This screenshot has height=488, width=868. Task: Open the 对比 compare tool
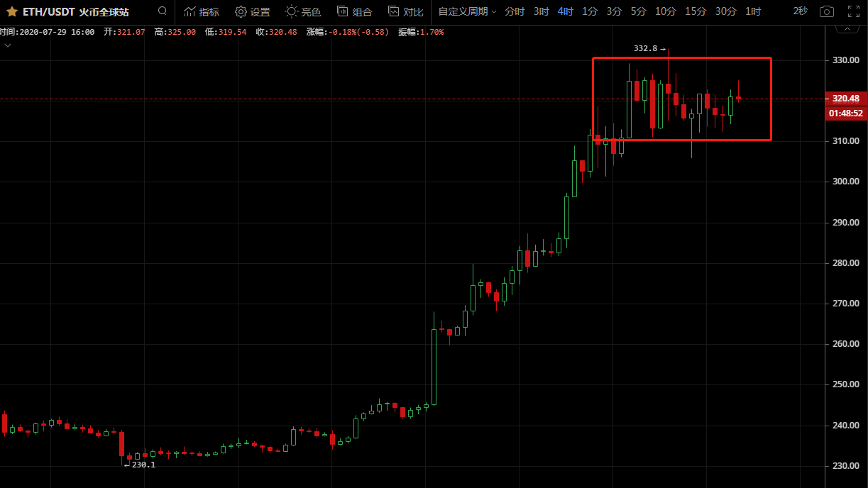coord(405,12)
